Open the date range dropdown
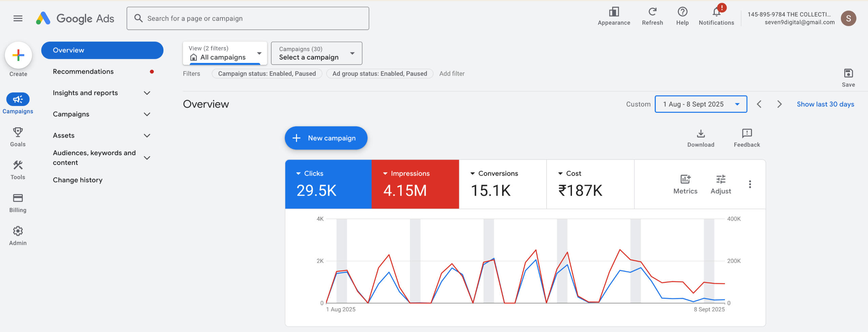 point(701,104)
